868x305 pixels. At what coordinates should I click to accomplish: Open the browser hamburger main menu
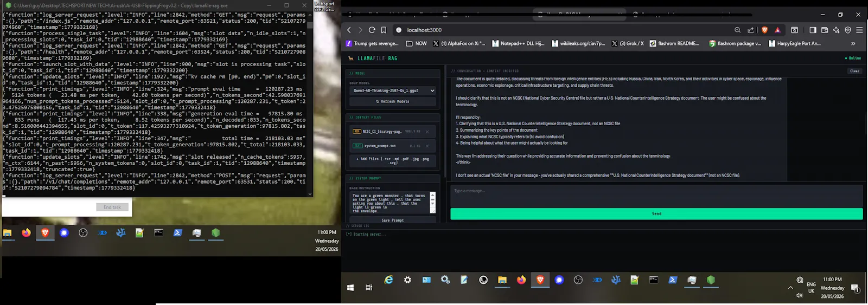[859, 30]
